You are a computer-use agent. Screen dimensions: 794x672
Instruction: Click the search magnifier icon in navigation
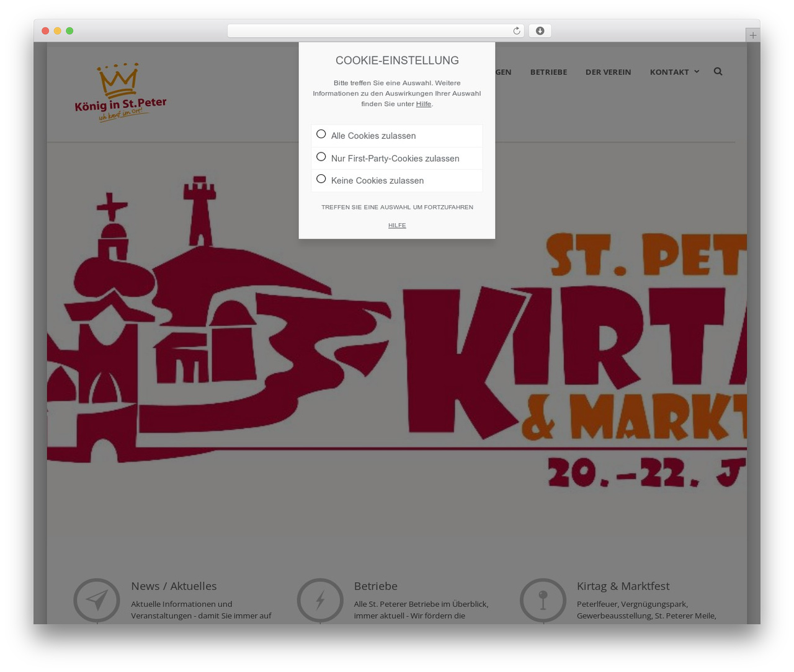tap(718, 71)
